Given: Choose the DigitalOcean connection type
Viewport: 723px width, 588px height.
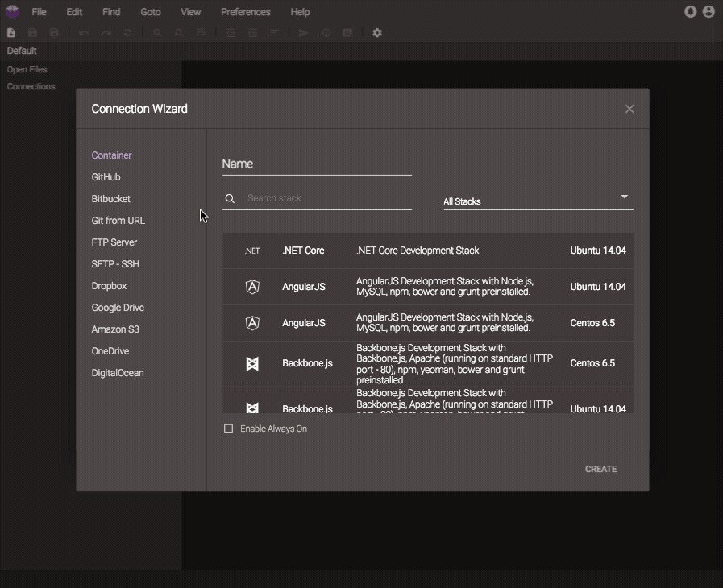Looking at the screenshot, I should point(118,373).
